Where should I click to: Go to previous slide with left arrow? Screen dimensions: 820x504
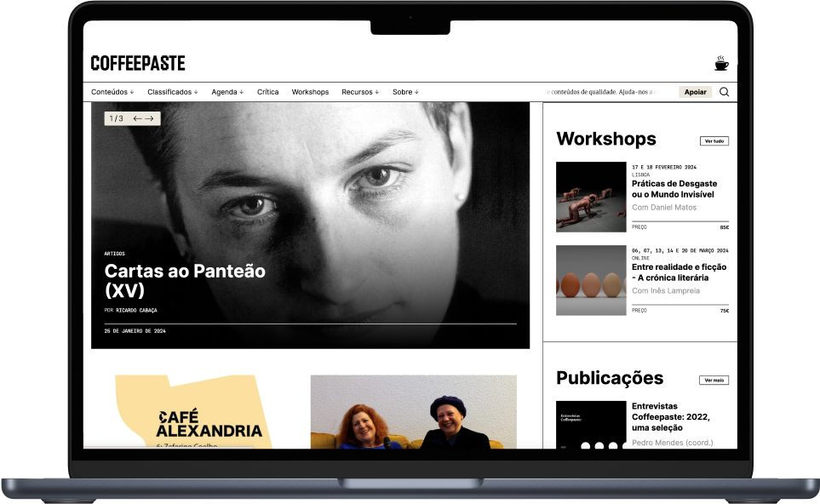137,118
